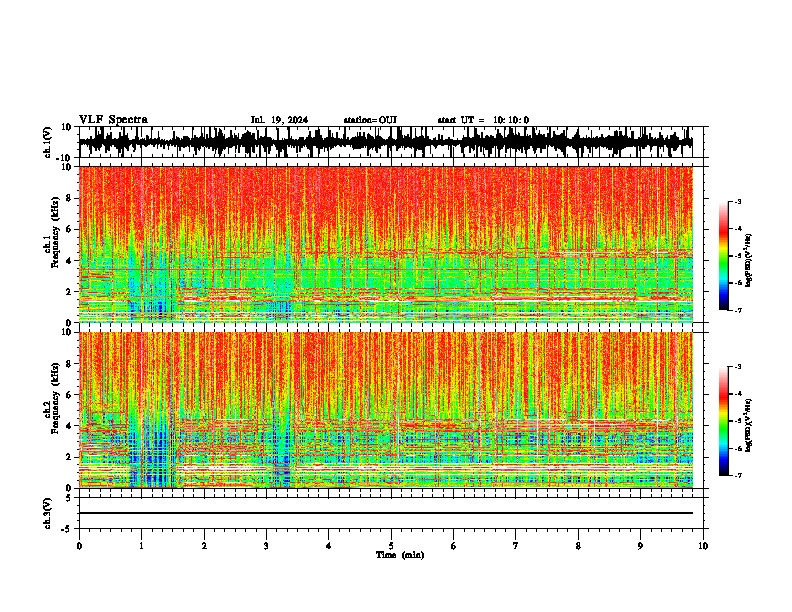This screenshot has height=612, width=792.
Task: Click the Time axis tick label "6"
Action: (453, 546)
